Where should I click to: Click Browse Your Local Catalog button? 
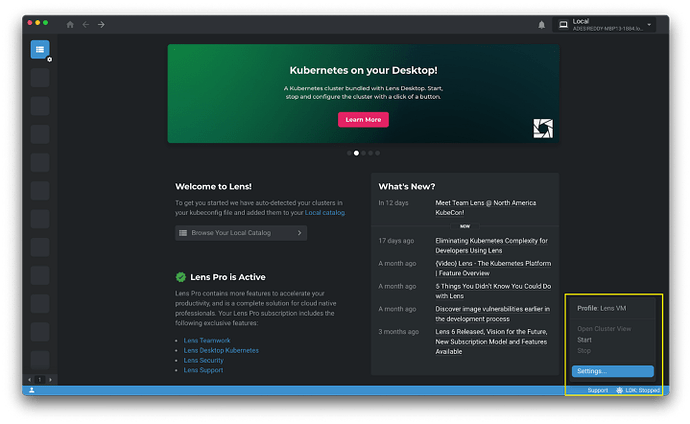click(240, 233)
